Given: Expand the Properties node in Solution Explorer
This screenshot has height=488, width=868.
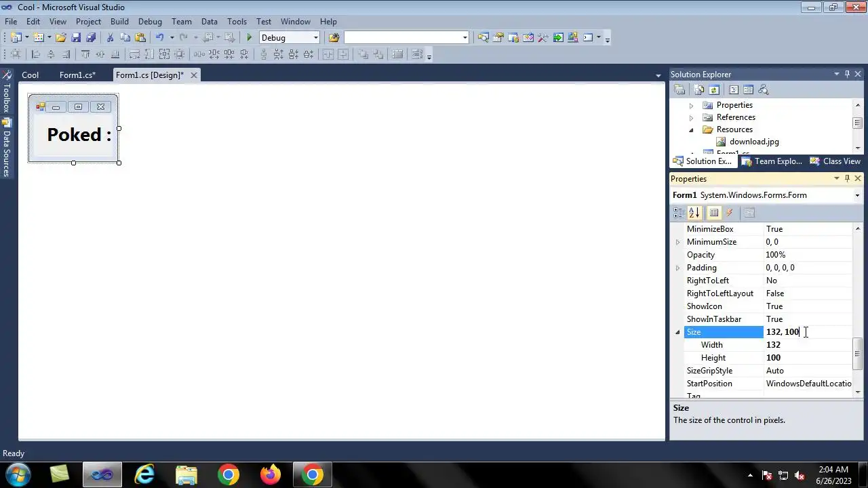Looking at the screenshot, I should 691,106.
